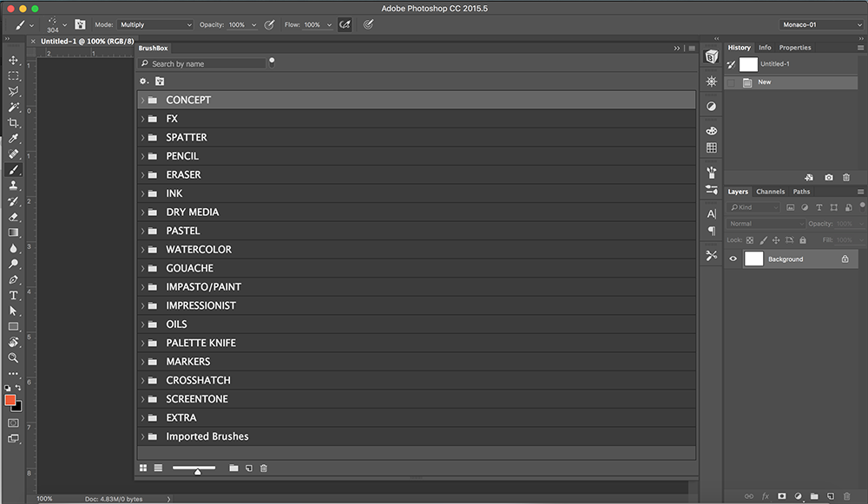Screen dimensions: 868x504
Task: Activate the Zoom magnifier tool
Action: point(13,357)
